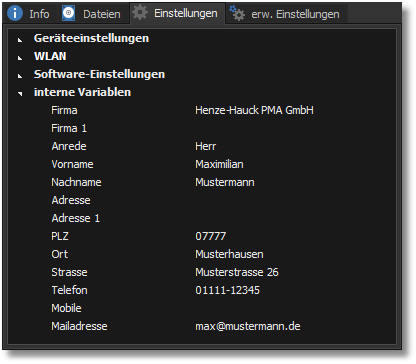Viewport: 416px width, 364px height.
Task: Collapse the interne Variablen section arrow
Action: [x=20, y=94]
